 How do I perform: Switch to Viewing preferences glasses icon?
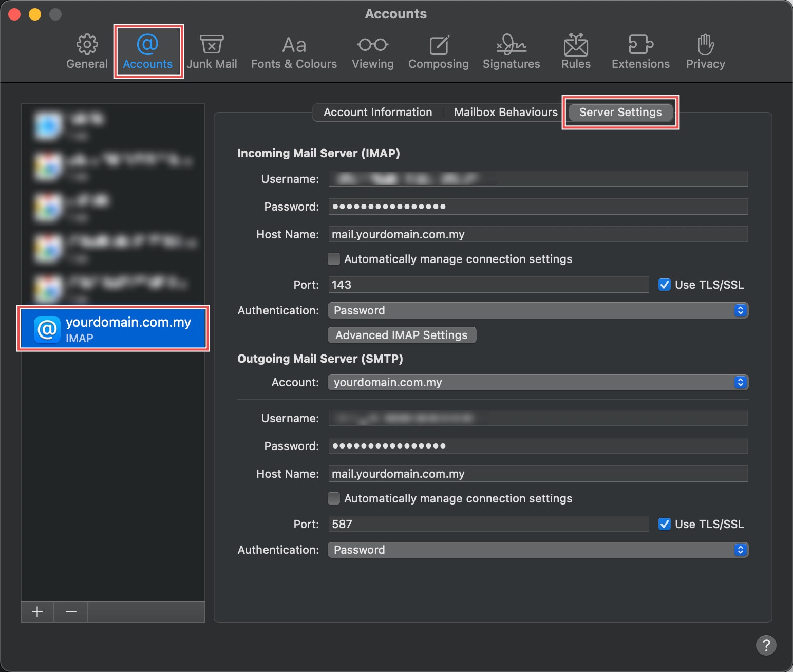click(x=372, y=45)
